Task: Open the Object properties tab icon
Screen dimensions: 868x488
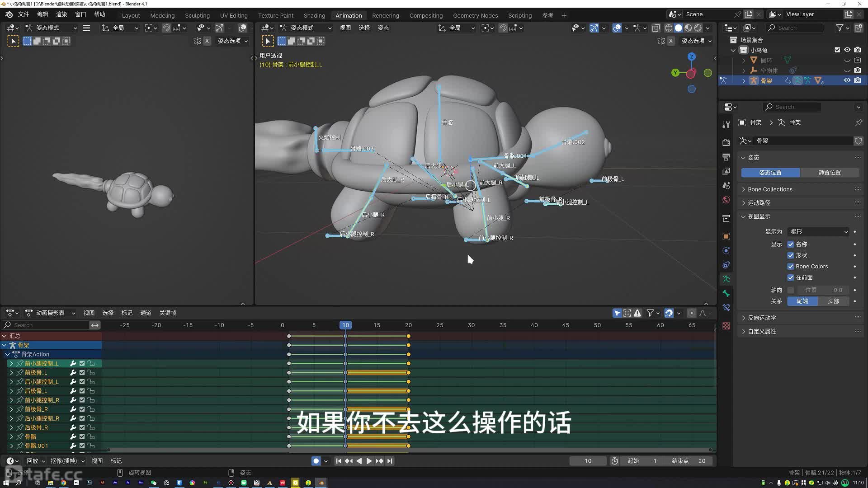Action: point(726,236)
